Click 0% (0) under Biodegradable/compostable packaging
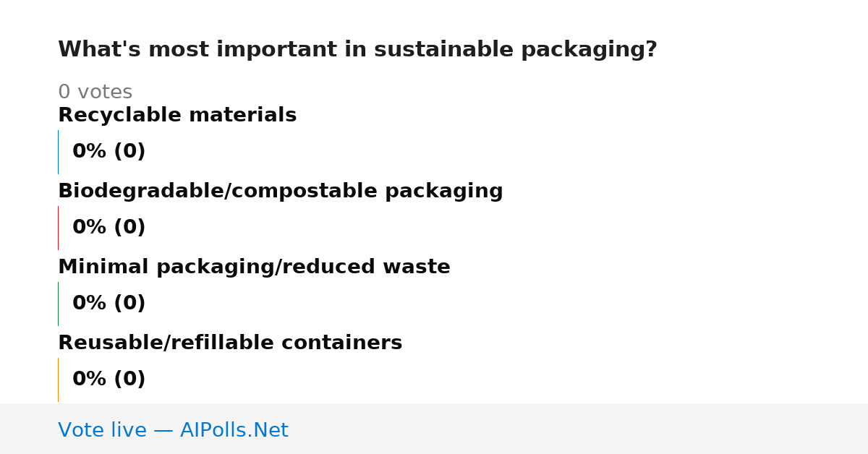868x454 pixels. click(x=109, y=228)
